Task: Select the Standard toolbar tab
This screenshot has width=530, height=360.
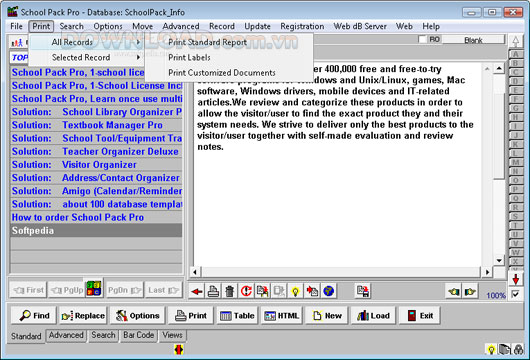Action: coord(26,336)
